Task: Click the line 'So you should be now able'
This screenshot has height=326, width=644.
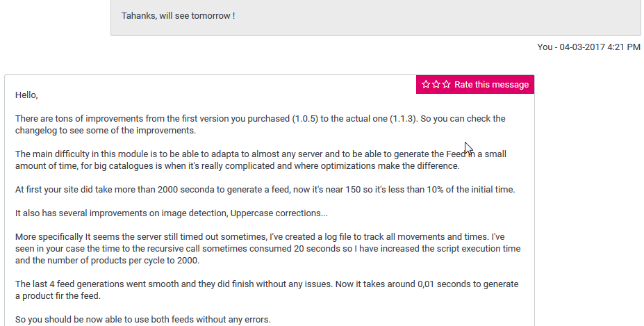Action: pos(142,320)
